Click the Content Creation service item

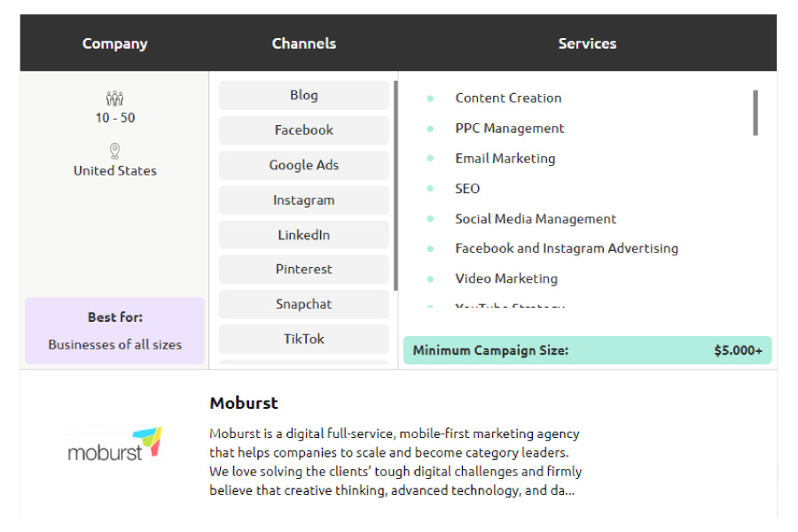click(508, 98)
